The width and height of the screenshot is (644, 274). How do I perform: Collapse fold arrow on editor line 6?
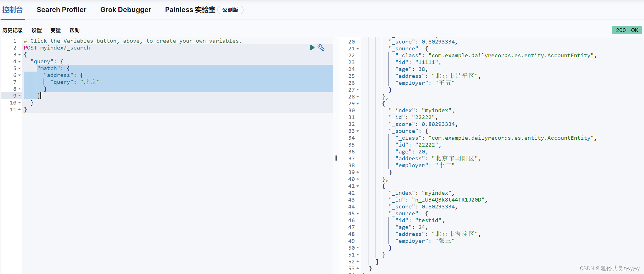(19, 75)
